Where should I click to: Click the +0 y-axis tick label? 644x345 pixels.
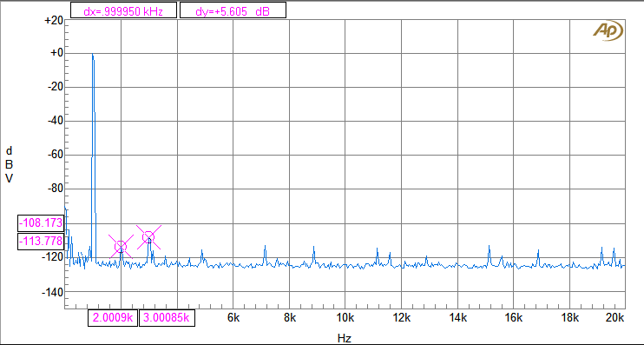click(x=56, y=54)
